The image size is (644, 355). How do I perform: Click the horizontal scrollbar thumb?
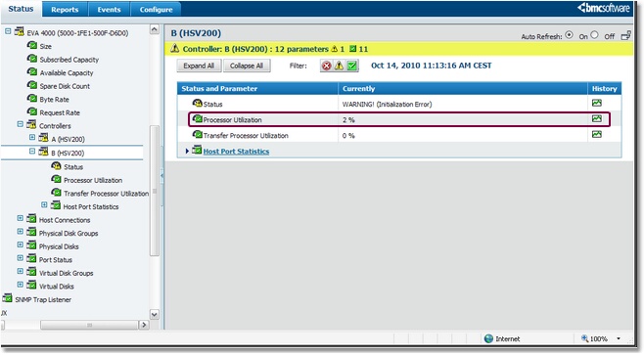click(x=89, y=325)
